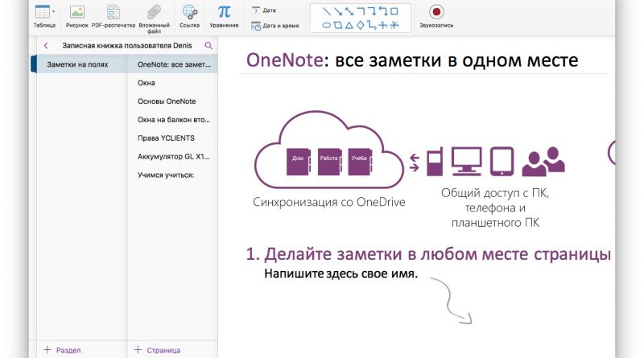
Task: Insert a hyperlink using Ссылка
Action: [x=190, y=12]
